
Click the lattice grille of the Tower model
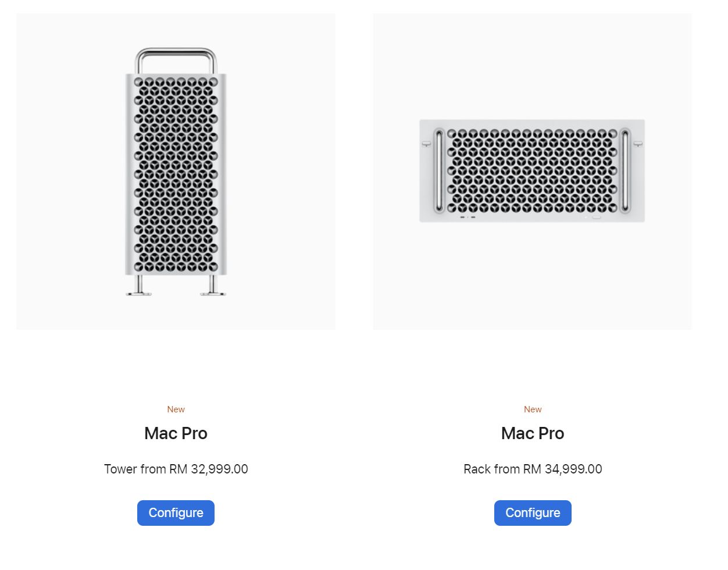pos(176,174)
